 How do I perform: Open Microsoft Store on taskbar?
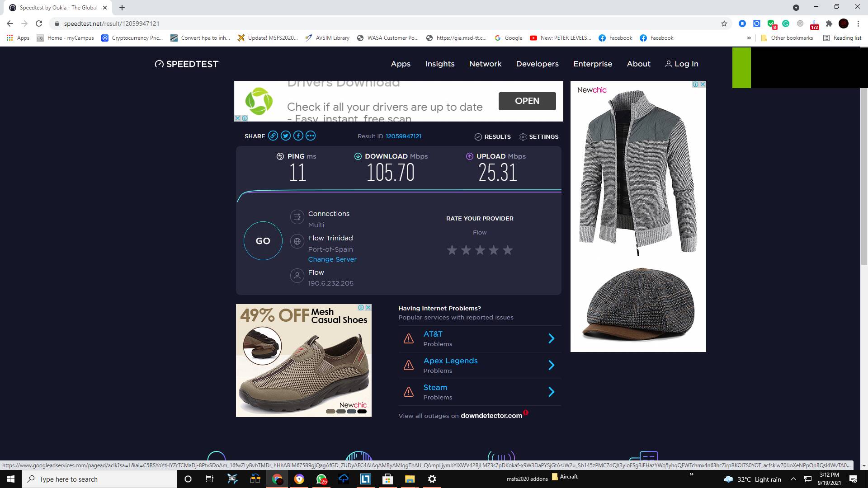tap(387, 479)
